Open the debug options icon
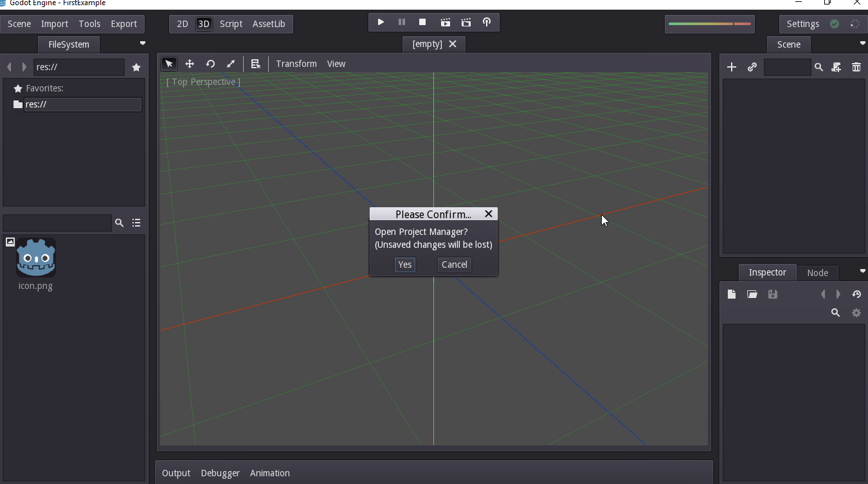This screenshot has height=484, width=868. 487,23
